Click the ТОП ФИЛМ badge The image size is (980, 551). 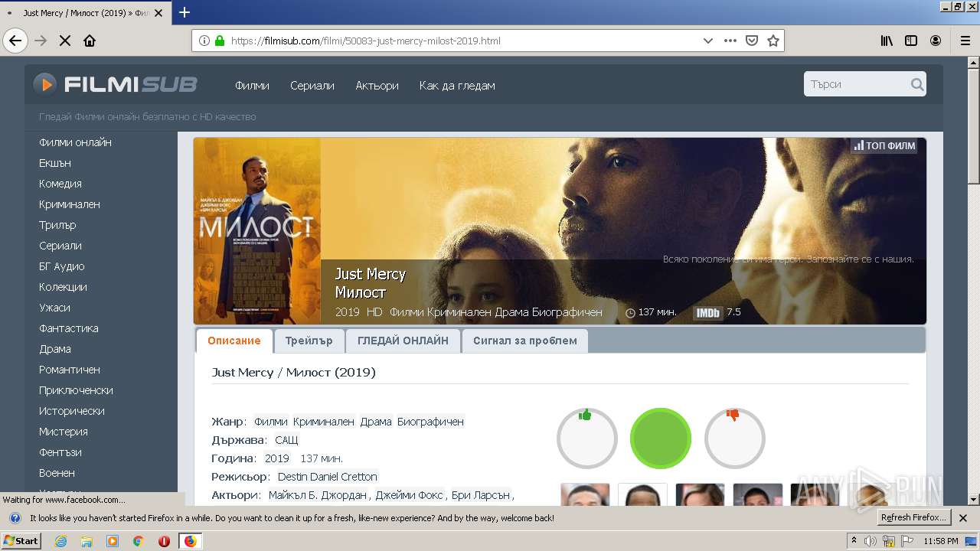(x=884, y=145)
